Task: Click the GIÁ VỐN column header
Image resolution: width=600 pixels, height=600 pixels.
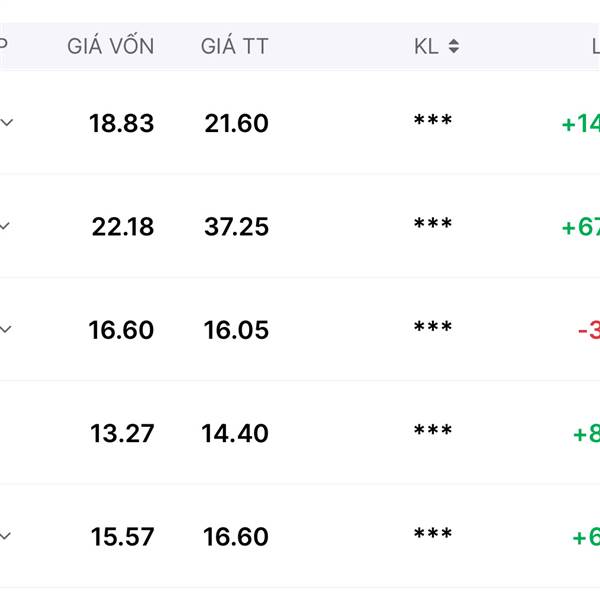Action: (x=111, y=46)
